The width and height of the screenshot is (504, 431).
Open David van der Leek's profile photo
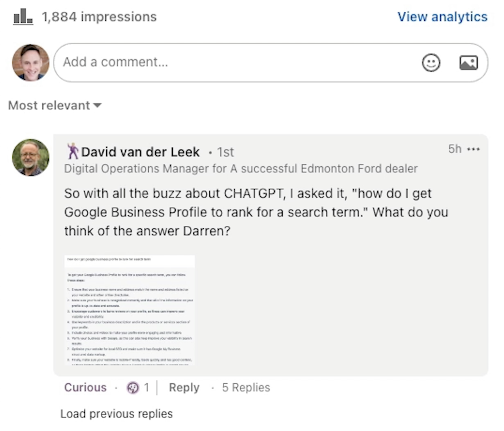tap(31, 158)
